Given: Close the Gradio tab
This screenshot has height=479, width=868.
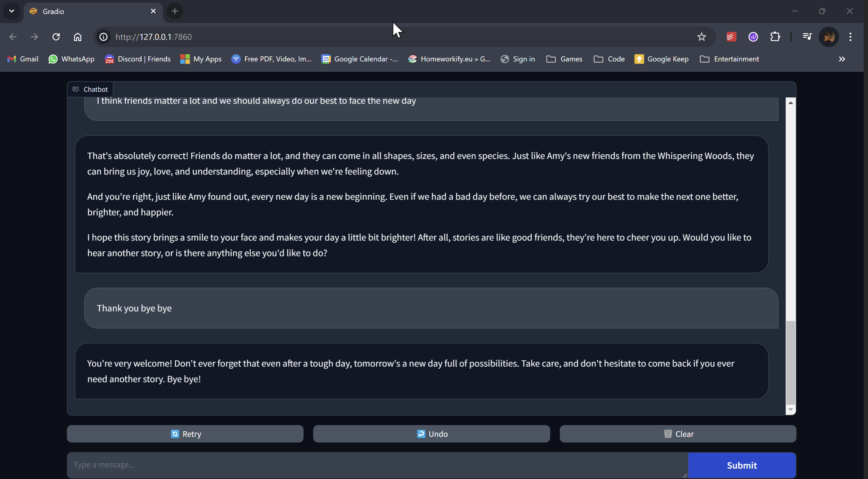Looking at the screenshot, I should [153, 11].
